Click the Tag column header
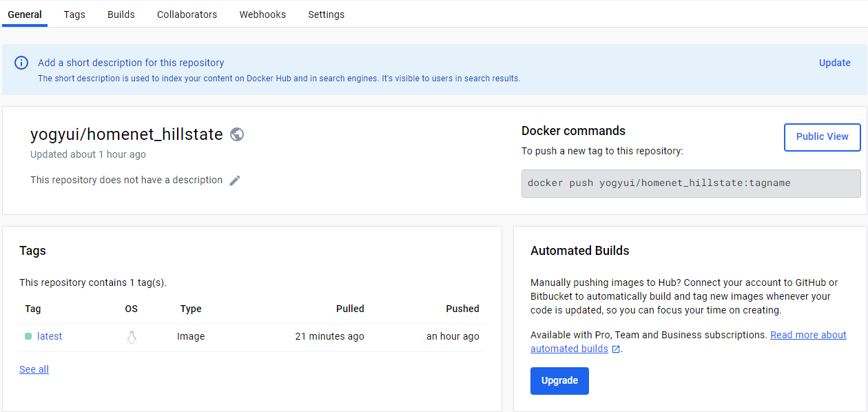 [33, 309]
